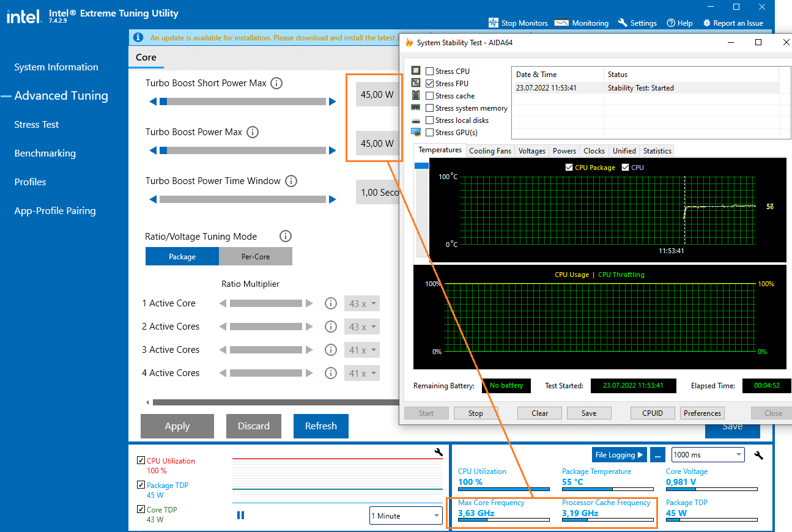Open Profiles in the sidebar
Screen dimensions: 792x532
tap(31, 182)
